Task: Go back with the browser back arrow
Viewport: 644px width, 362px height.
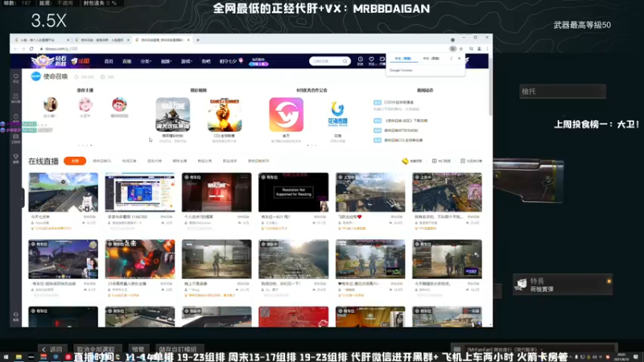Action: click(x=15, y=48)
